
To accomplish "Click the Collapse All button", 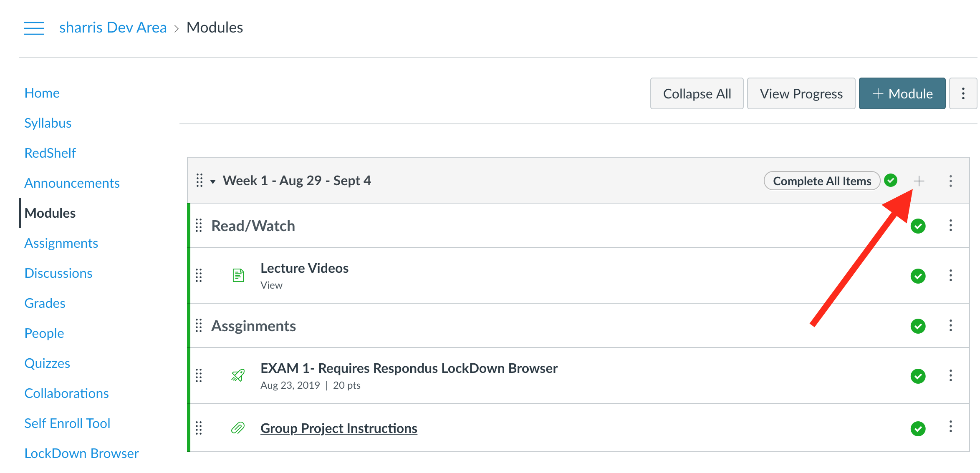I will (x=697, y=93).
